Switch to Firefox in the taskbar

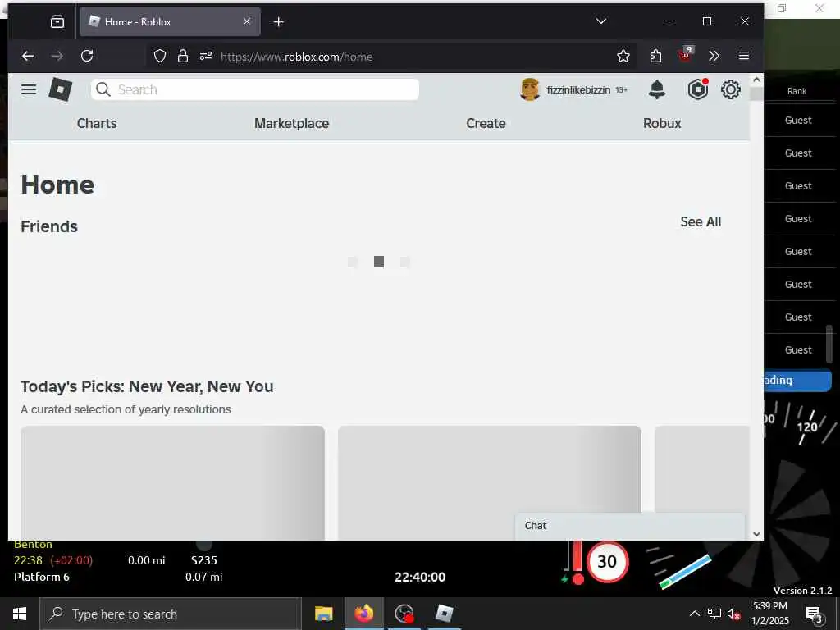tap(363, 614)
